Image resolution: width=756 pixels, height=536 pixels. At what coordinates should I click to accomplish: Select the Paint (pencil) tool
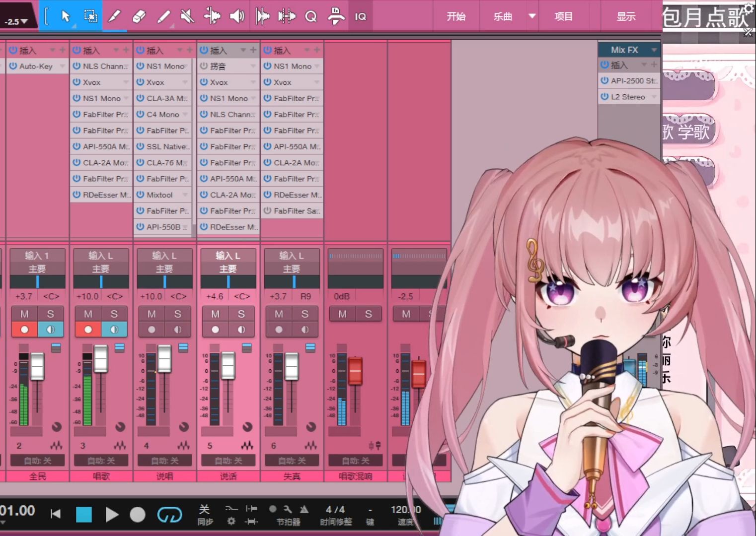(163, 16)
